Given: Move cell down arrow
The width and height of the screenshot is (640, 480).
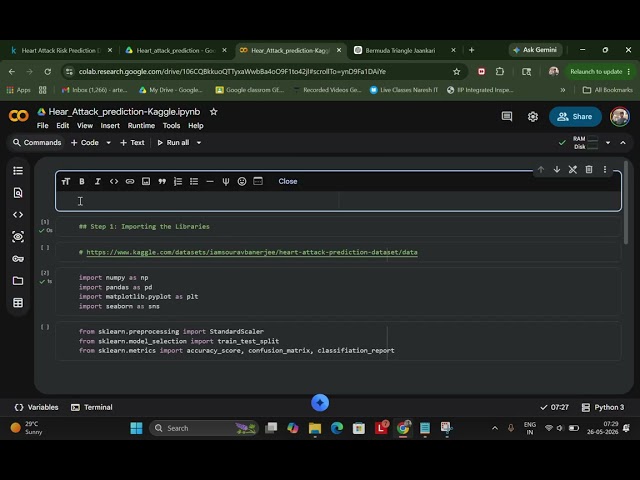Looking at the screenshot, I should pos(557,169).
